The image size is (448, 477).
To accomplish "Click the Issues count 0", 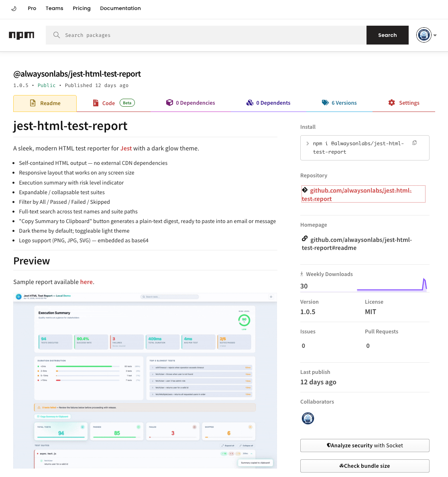I will [x=303, y=346].
